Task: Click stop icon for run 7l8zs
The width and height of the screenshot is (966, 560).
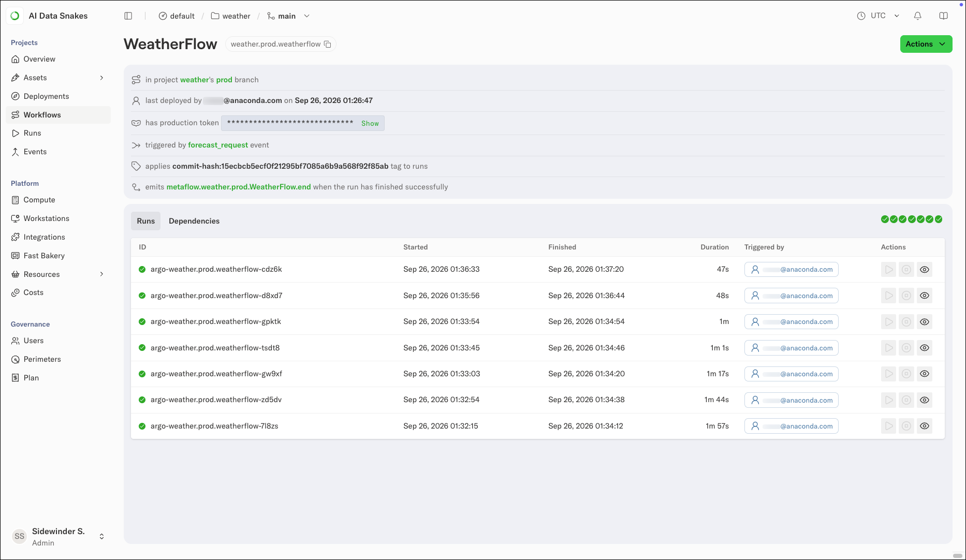Action: (x=906, y=426)
